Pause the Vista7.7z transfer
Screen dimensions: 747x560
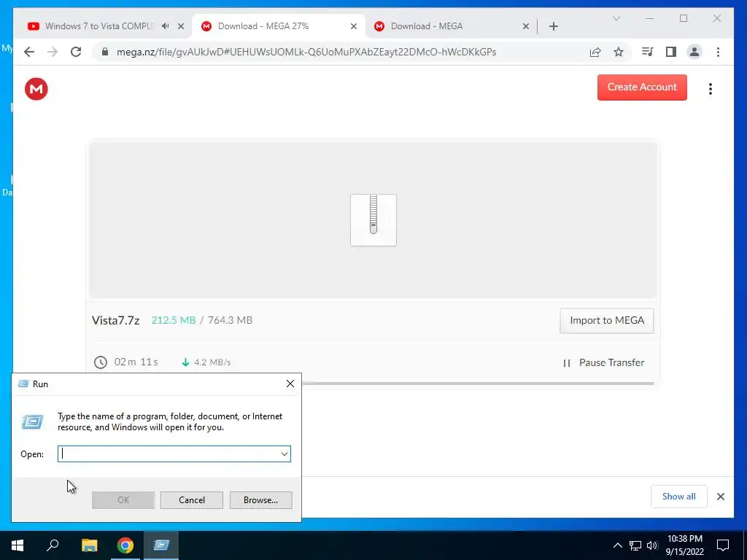pyautogui.click(x=603, y=363)
